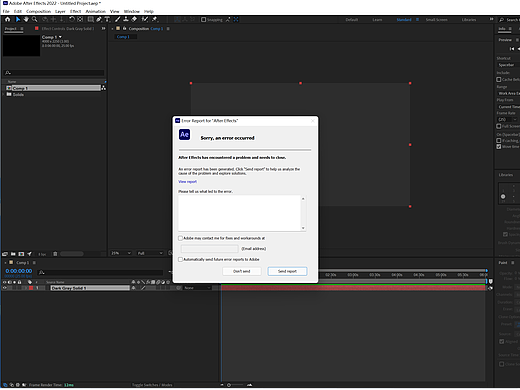This screenshot has width=520, height=390.
Task: Create a new composition from Project panel
Action: pos(21,254)
